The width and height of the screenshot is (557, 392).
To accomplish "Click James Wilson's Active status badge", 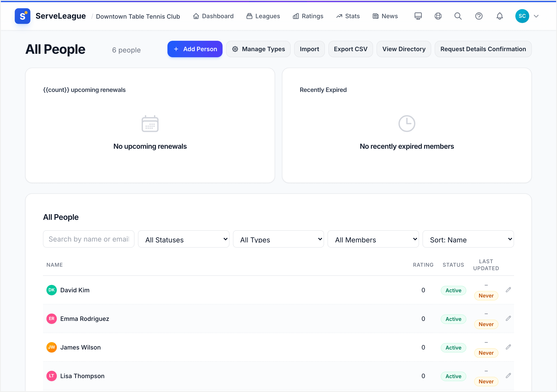I will coord(453,348).
